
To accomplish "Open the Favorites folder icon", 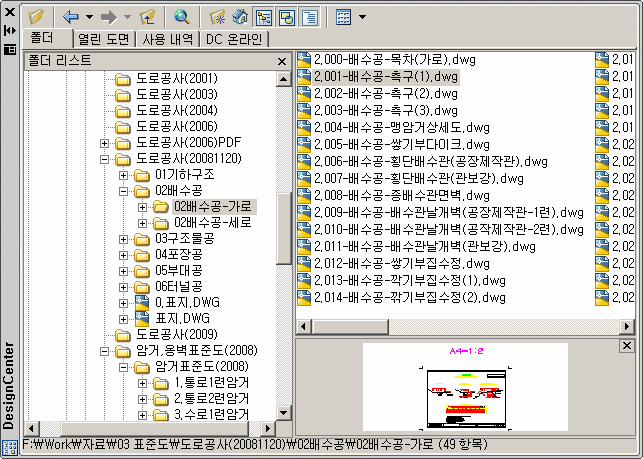I will [217, 17].
